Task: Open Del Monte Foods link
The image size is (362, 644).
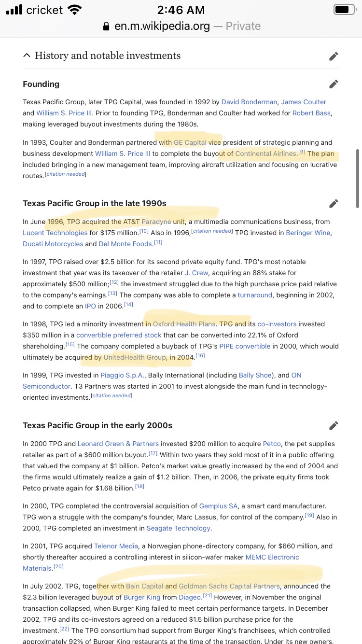Action: tap(125, 244)
